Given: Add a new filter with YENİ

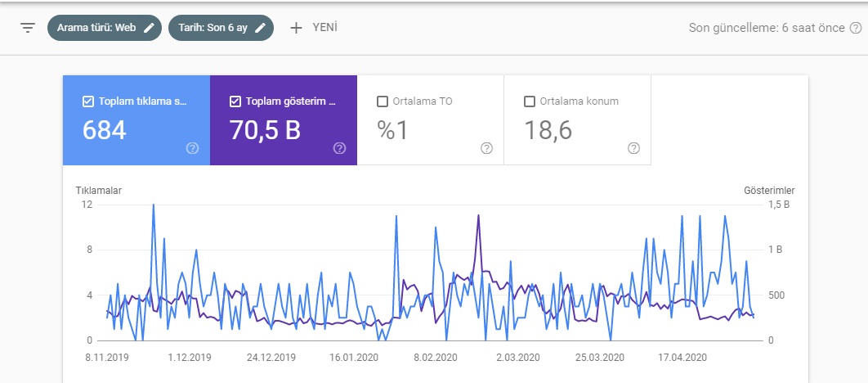Looking at the screenshot, I should point(314,28).
